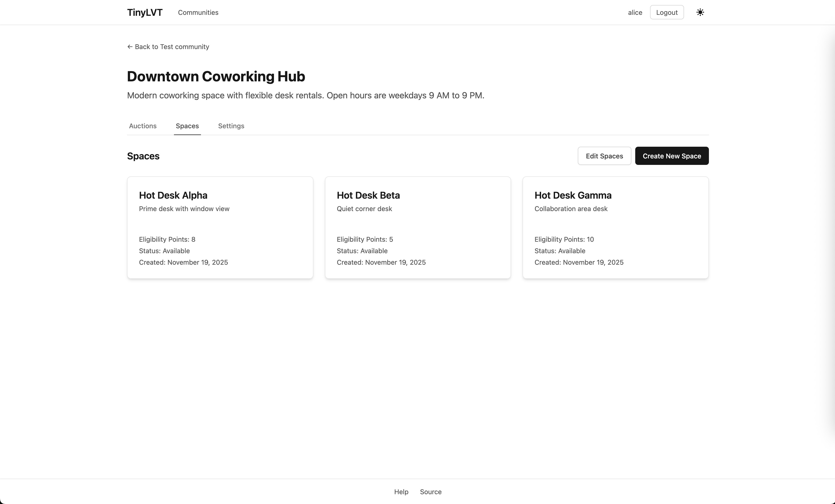Open the Hot Desk Beta card
Image resolution: width=835 pixels, height=504 pixels.
coord(417,227)
